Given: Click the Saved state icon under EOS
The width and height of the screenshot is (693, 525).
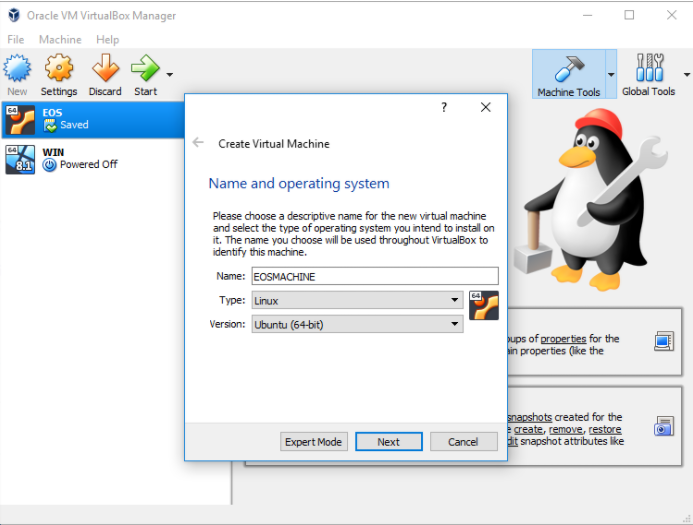Looking at the screenshot, I should (x=50, y=126).
